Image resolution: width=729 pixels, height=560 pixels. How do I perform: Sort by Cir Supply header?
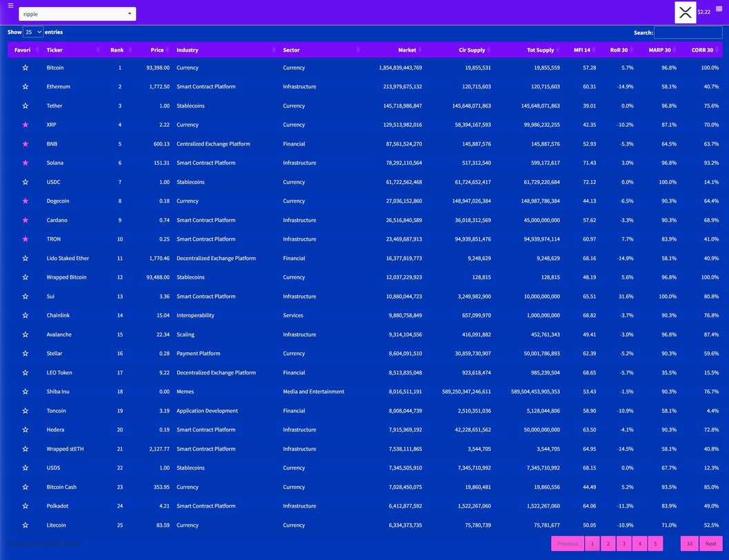459,50
